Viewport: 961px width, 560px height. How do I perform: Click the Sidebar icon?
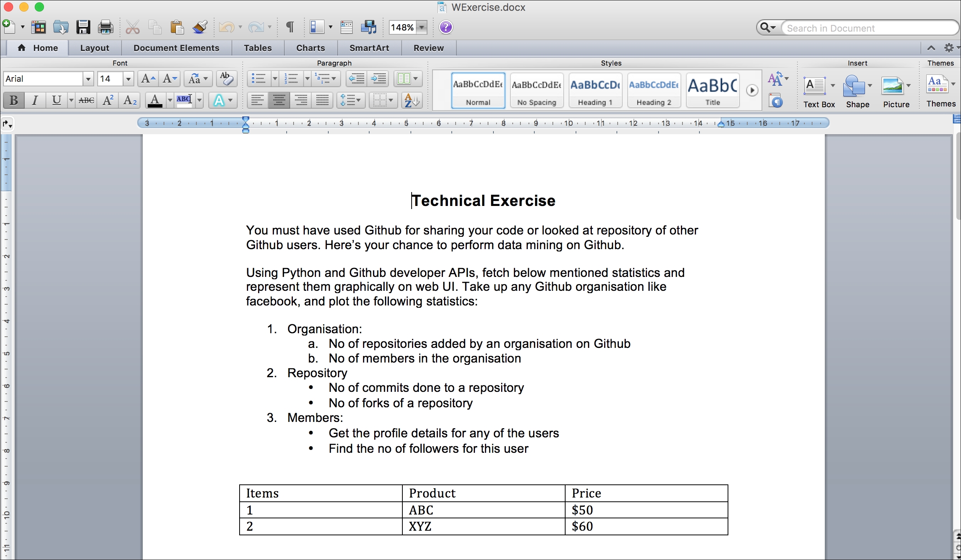[317, 27]
